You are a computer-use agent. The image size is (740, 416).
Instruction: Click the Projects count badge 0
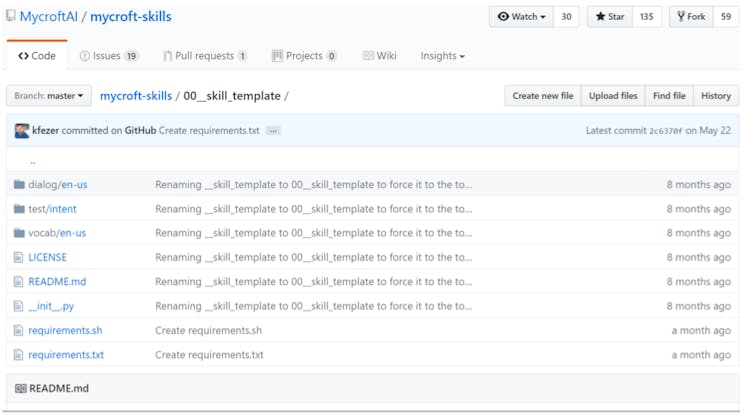coord(332,56)
